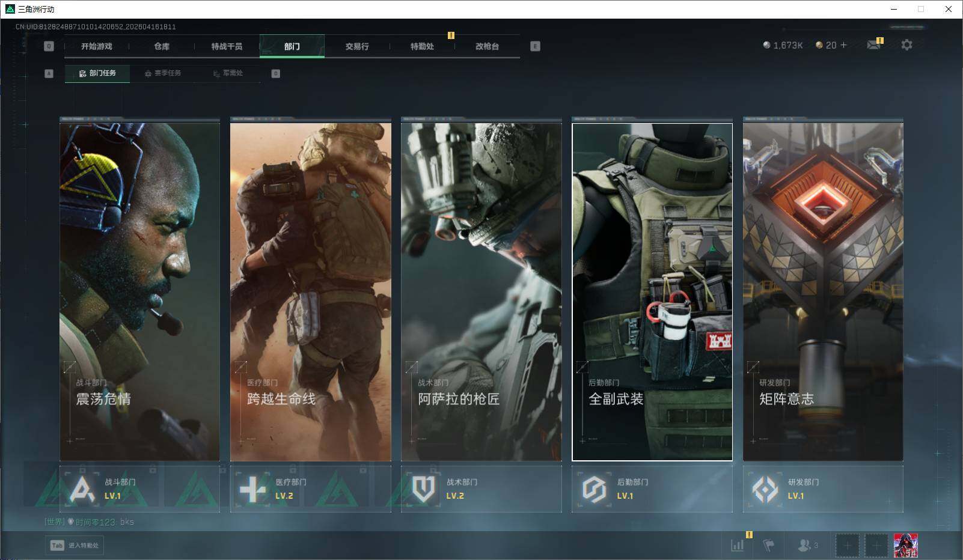Select the 部门任务 sub-tab

pos(97,73)
